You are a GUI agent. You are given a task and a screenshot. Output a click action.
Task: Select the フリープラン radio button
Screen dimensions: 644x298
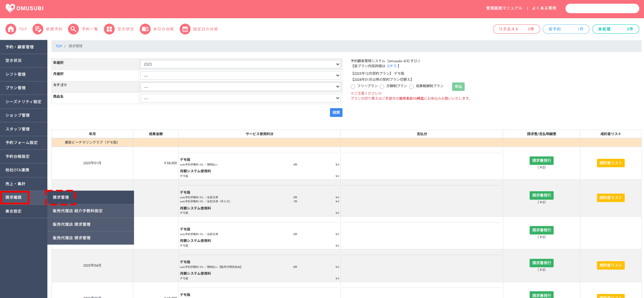pyautogui.click(x=353, y=86)
